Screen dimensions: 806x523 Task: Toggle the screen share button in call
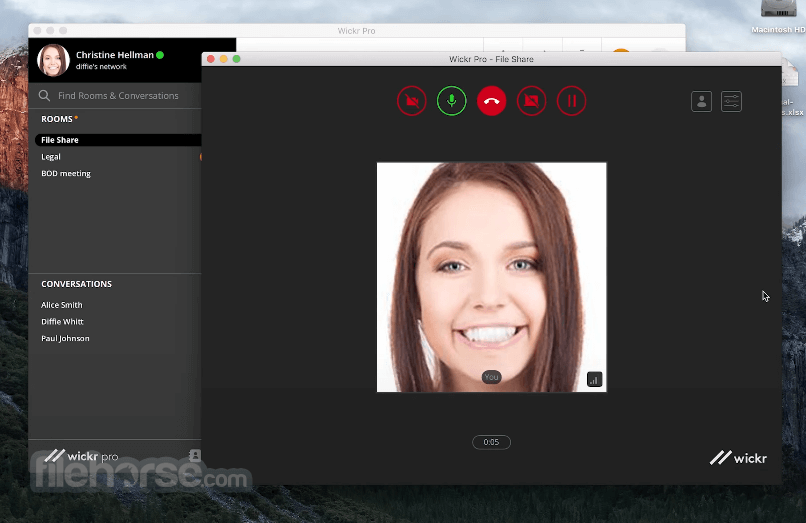tap(532, 101)
